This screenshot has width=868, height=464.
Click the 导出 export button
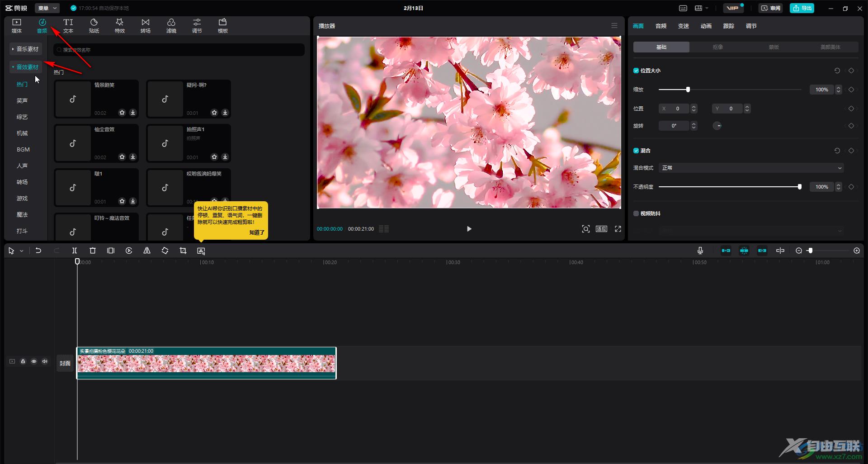coord(802,8)
